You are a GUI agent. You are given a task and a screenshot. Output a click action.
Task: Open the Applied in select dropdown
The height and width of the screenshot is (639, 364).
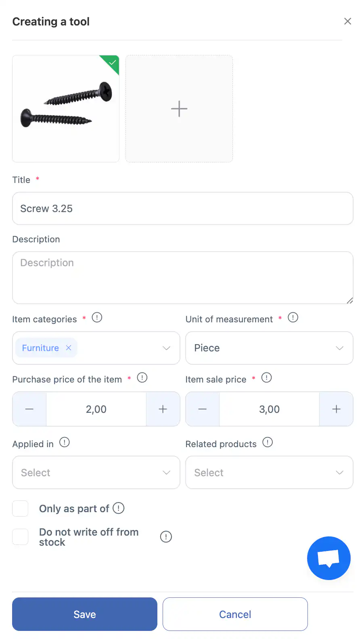[x=166, y=473]
